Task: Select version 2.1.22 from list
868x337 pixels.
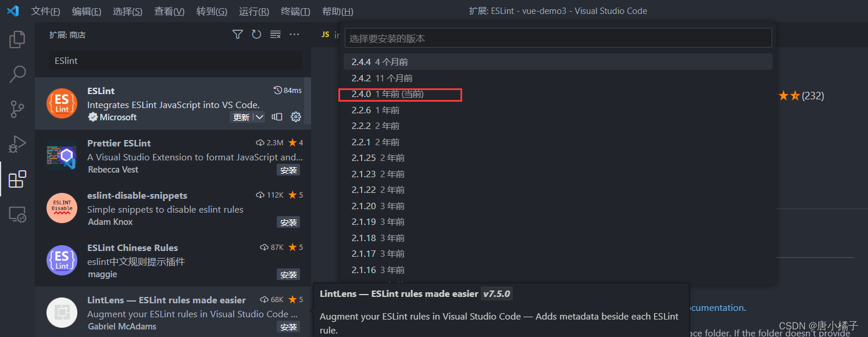Action: [558, 189]
